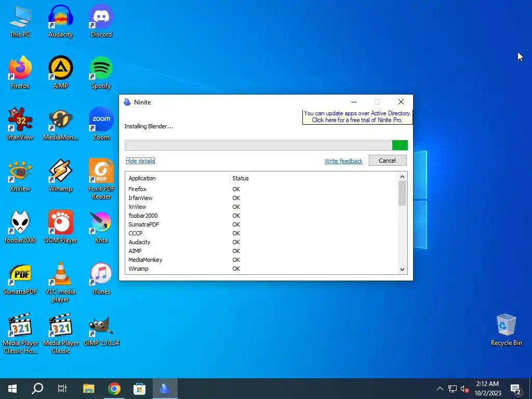Image resolution: width=532 pixels, height=399 pixels.
Task: Select the Recycle Bin icon
Action: pos(506,330)
